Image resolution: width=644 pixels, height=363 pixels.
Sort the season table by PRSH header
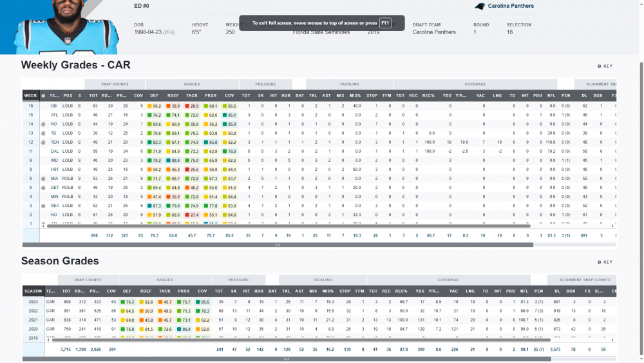[184, 291]
